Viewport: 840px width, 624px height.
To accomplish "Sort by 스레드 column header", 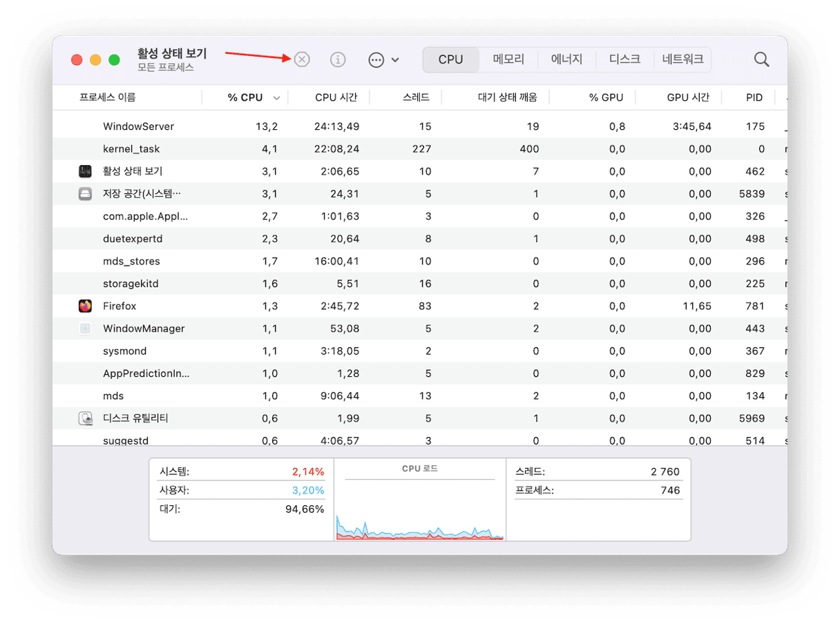I will click(x=417, y=97).
